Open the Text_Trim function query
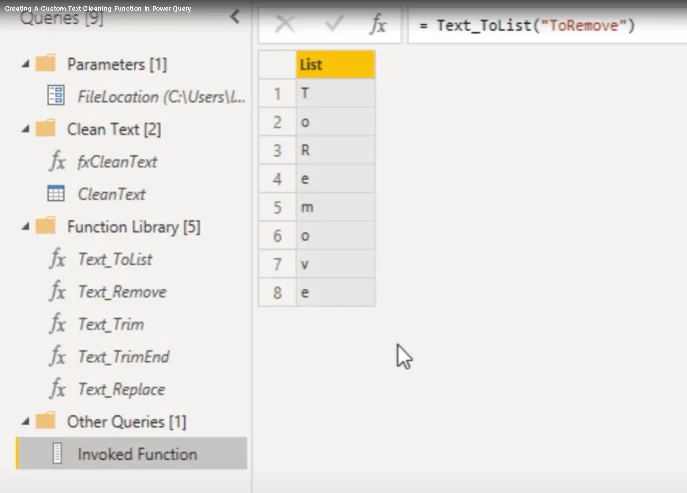 tap(111, 324)
